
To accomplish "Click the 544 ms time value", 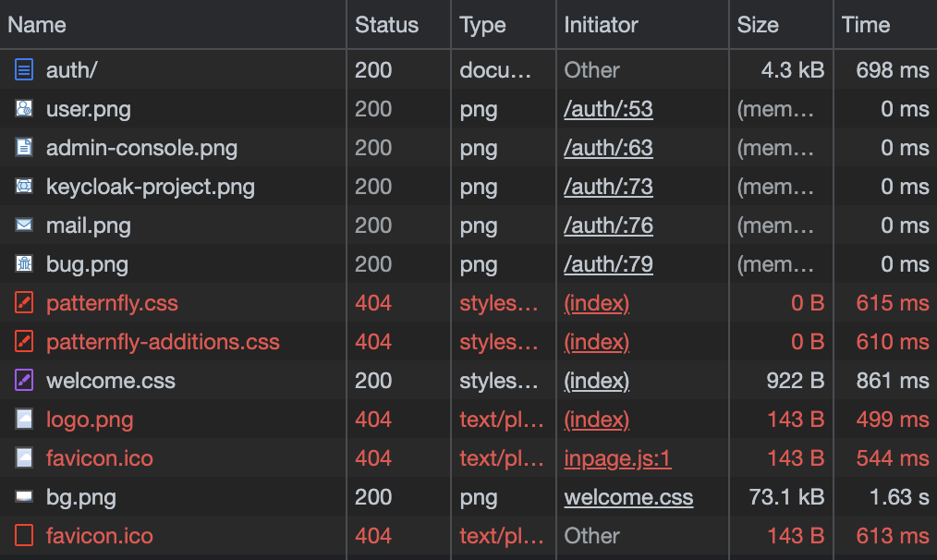I will (x=893, y=458).
